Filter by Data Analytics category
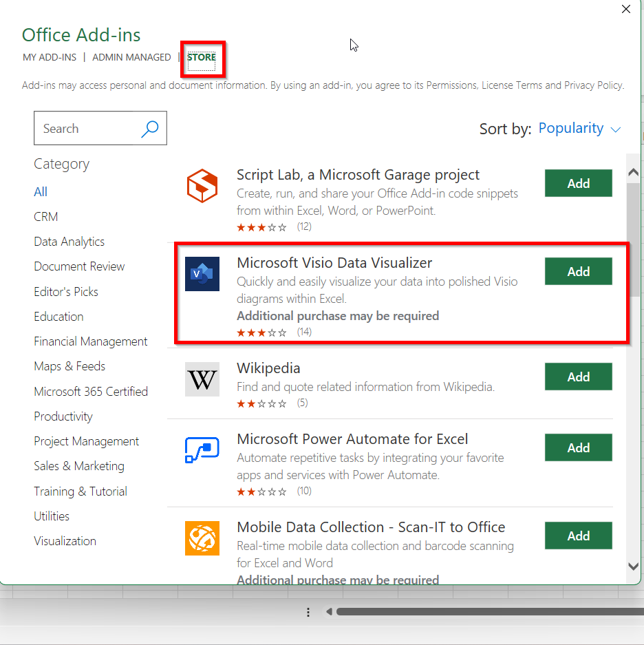 (69, 242)
